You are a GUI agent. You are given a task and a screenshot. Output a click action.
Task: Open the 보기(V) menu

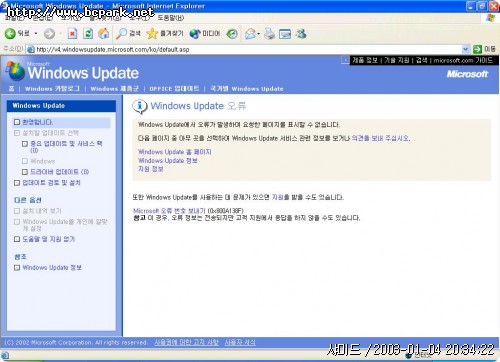coord(71,18)
